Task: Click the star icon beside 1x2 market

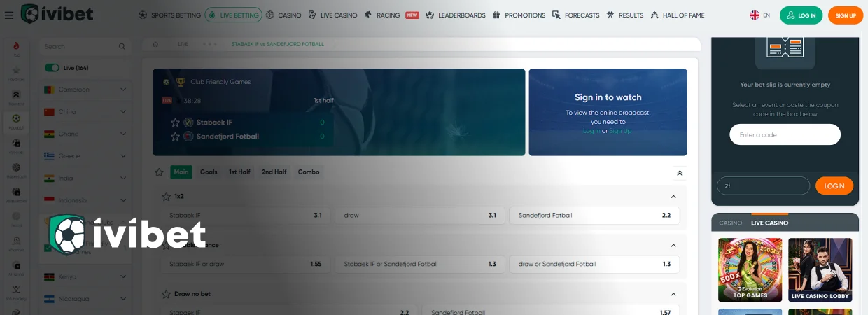Action: coord(167,197)
